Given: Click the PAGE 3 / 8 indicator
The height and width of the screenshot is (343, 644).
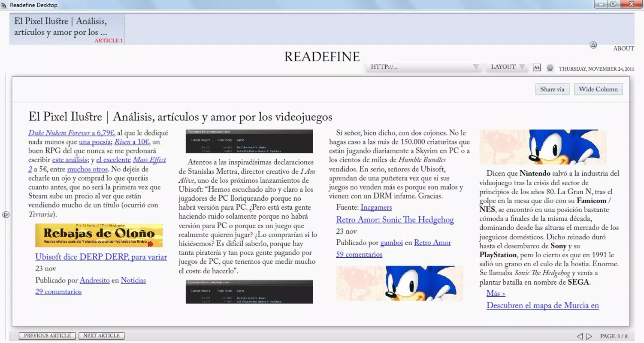Looking at the screenshot, I should click(x=614, y=337).
